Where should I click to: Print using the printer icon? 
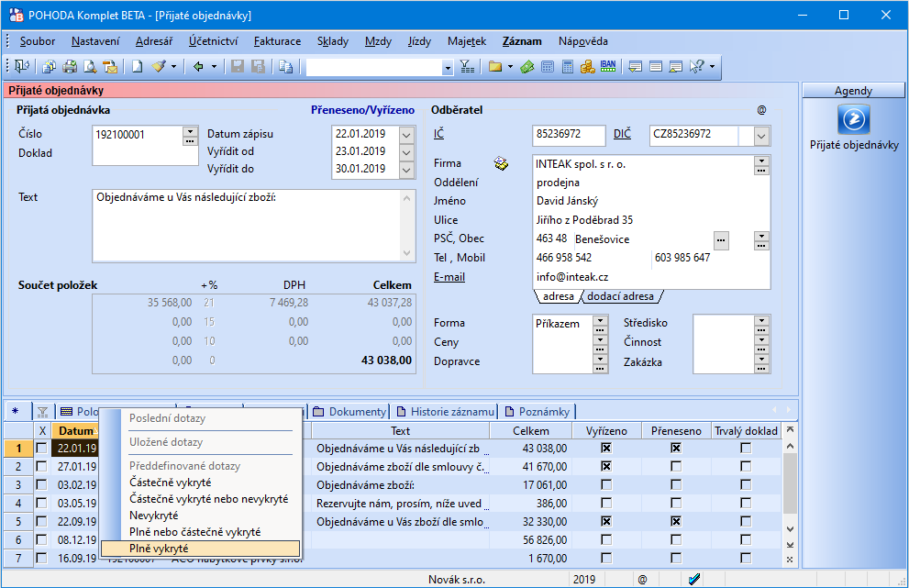coord(70,67)
